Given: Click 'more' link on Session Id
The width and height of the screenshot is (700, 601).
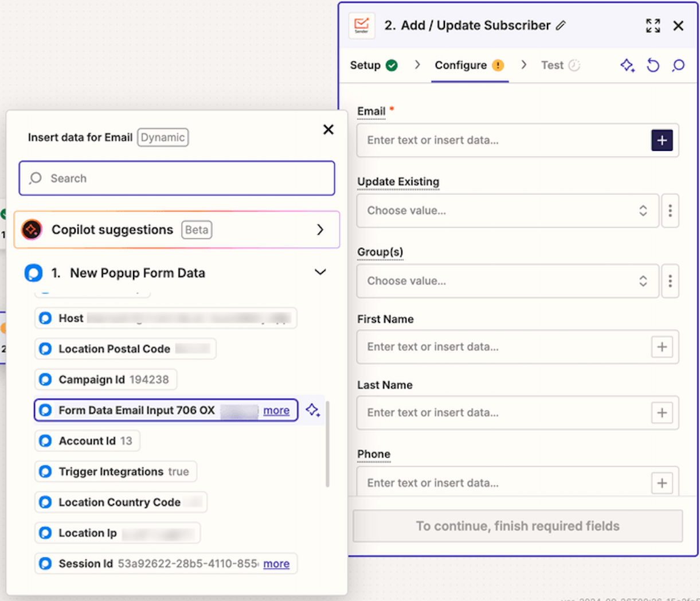Looking at the screenshot, I should (x=276, y=564).
